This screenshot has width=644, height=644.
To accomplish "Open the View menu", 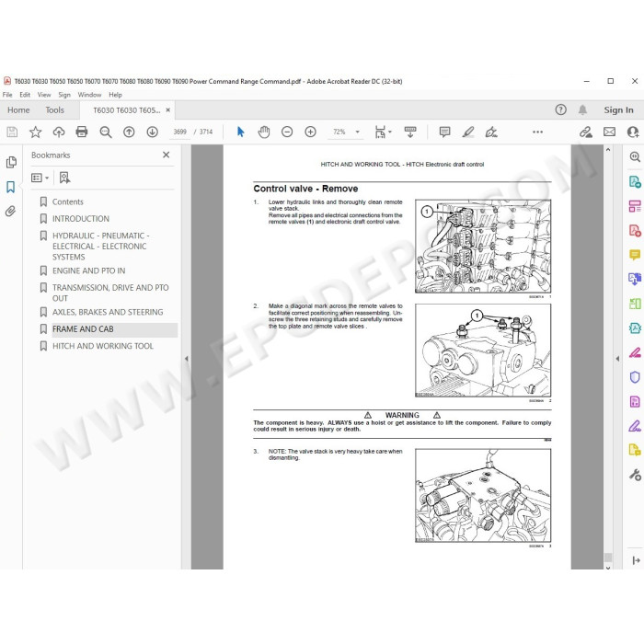I will pyautogui.click(x=44, y=95).
